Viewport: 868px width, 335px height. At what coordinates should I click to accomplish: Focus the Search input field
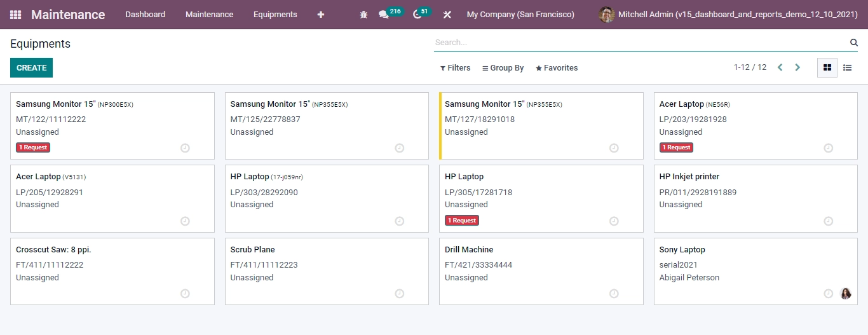[641, 43]
